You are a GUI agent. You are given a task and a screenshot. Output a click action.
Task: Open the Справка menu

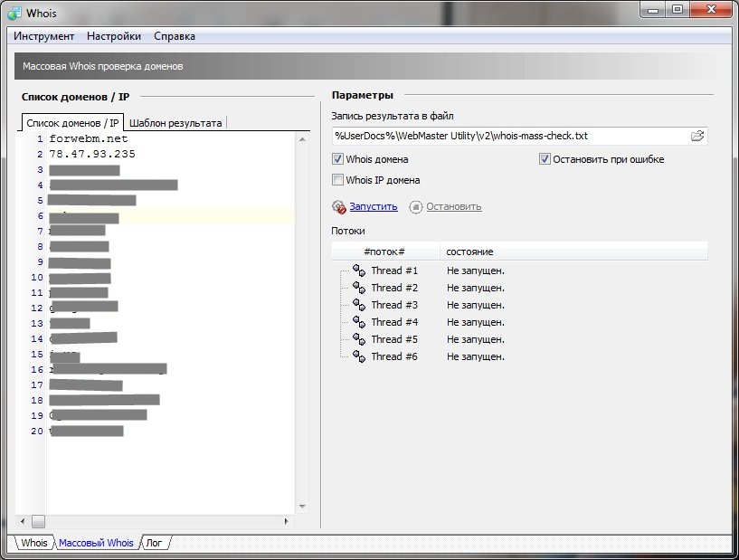(x=175, y=36)
